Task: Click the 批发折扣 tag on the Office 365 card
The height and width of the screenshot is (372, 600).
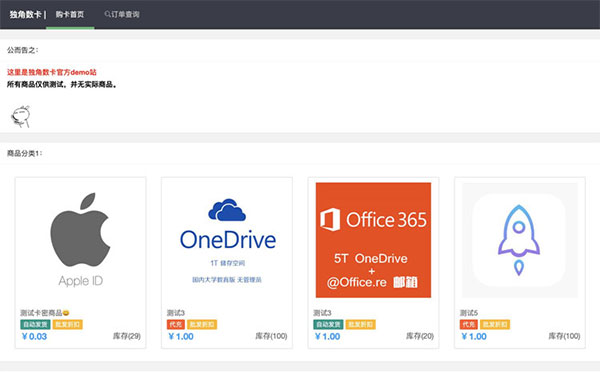Action: pyautogui.click(x=360, y=325)
